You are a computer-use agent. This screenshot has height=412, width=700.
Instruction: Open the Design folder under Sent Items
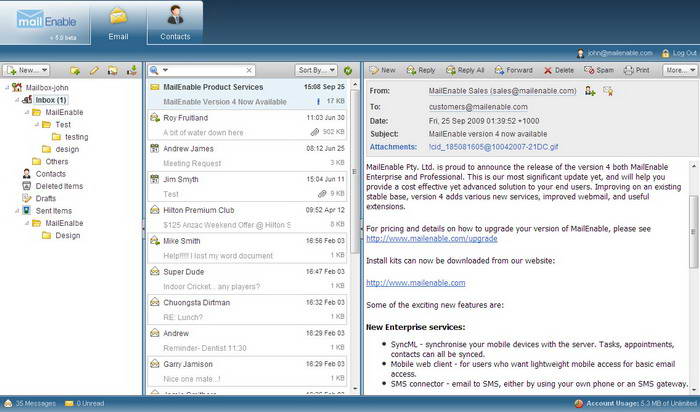click(67, 235)
